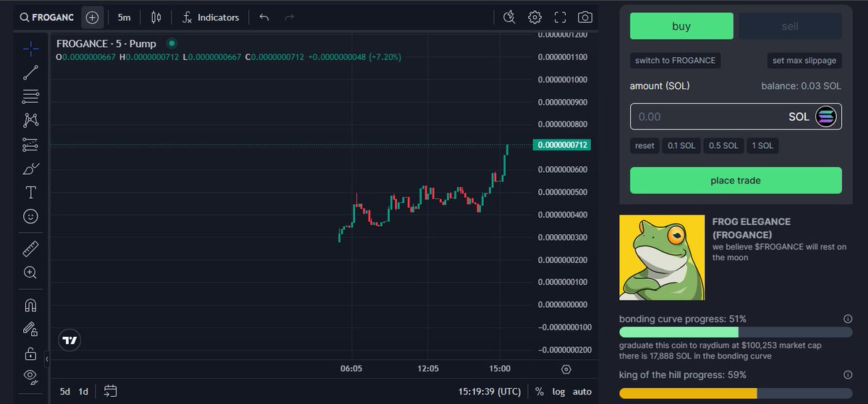Click the TradingView logo

69,340
